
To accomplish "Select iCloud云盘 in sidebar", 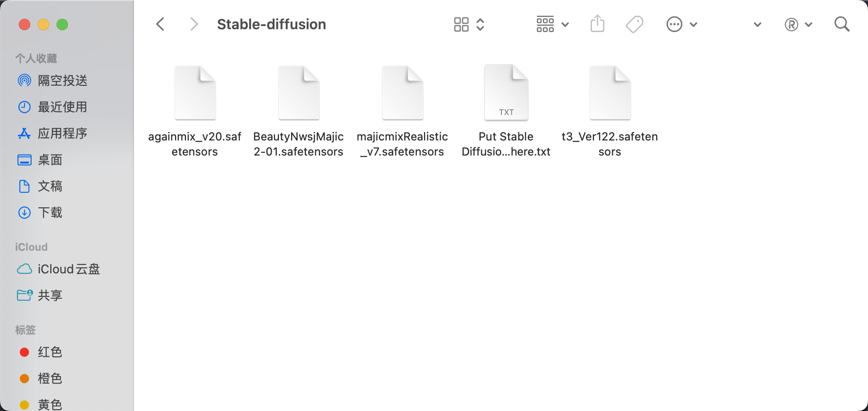I will (x=68, y=269).
